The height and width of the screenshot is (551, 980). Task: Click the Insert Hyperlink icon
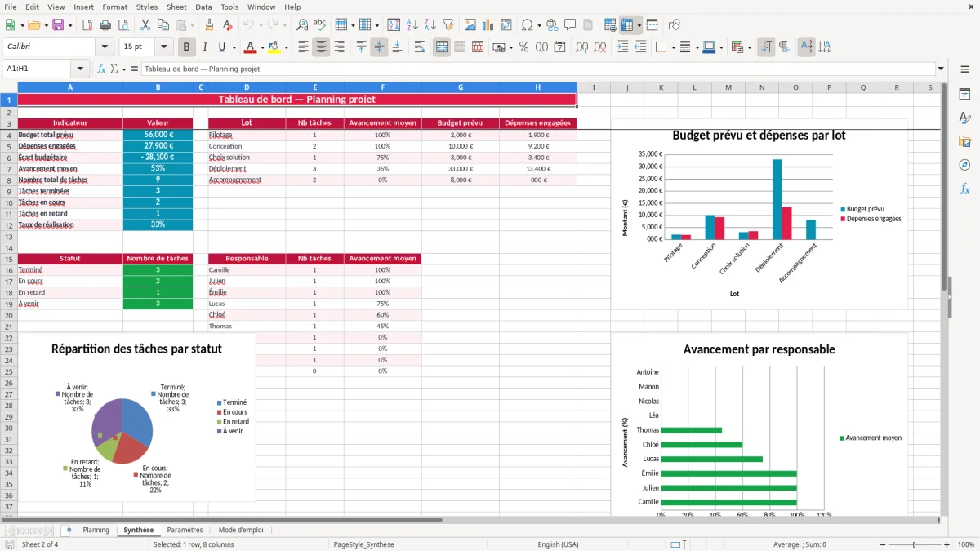(x=552, y=25)
